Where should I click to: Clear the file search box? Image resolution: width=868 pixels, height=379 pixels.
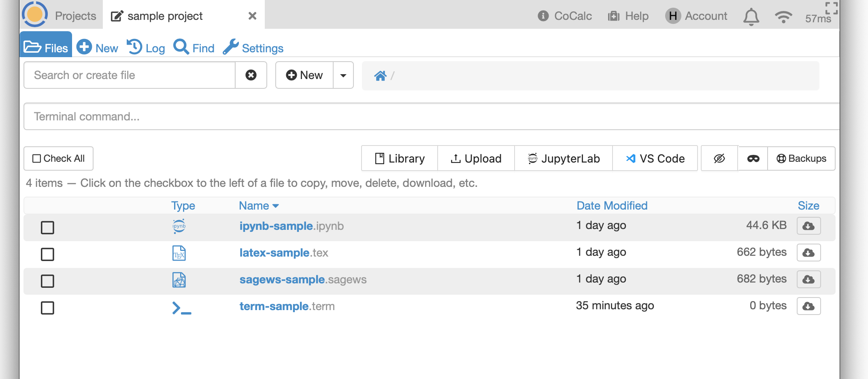click(x=251, y=75)
